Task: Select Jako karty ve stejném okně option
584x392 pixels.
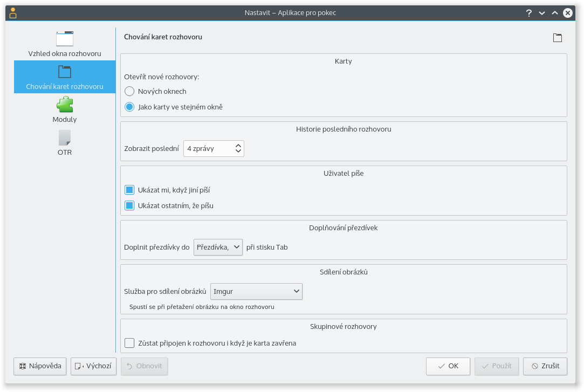Action: pos(174,107)
